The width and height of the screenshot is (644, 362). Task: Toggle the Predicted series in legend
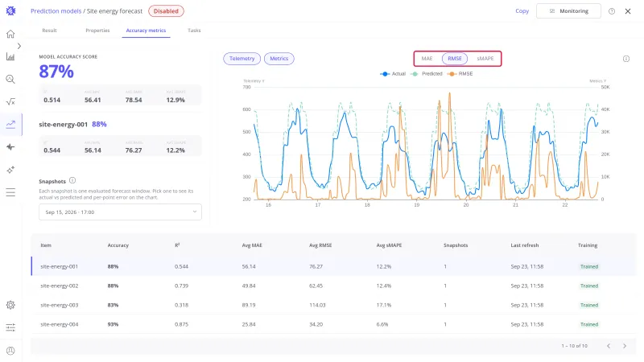(427, 74)
